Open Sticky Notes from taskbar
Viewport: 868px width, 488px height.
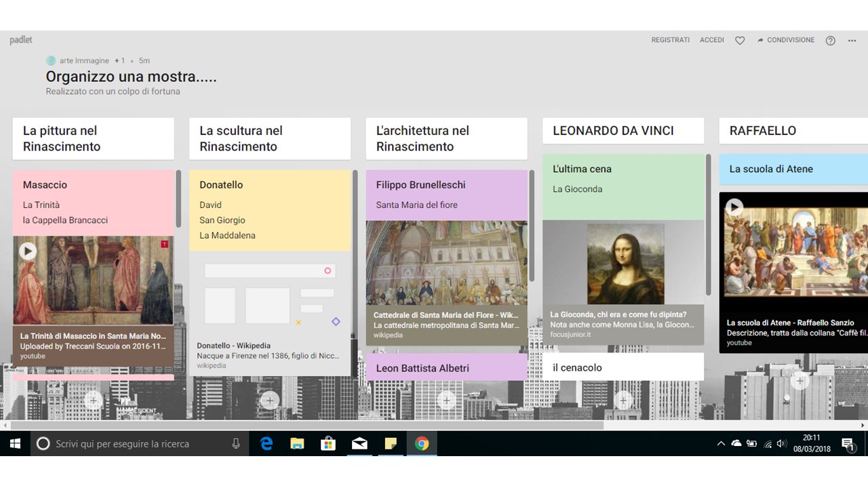point(391,444)
